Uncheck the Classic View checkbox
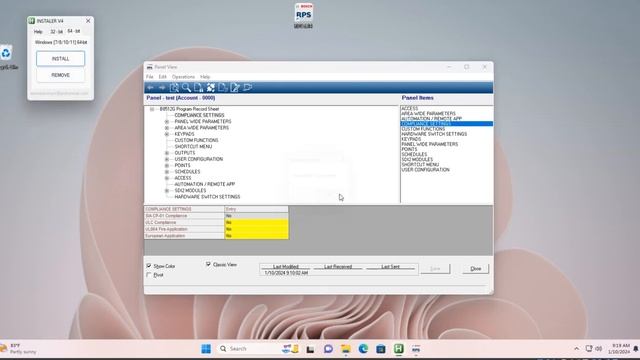This screenshot has height=360, width=640. [x=208, y=264]
